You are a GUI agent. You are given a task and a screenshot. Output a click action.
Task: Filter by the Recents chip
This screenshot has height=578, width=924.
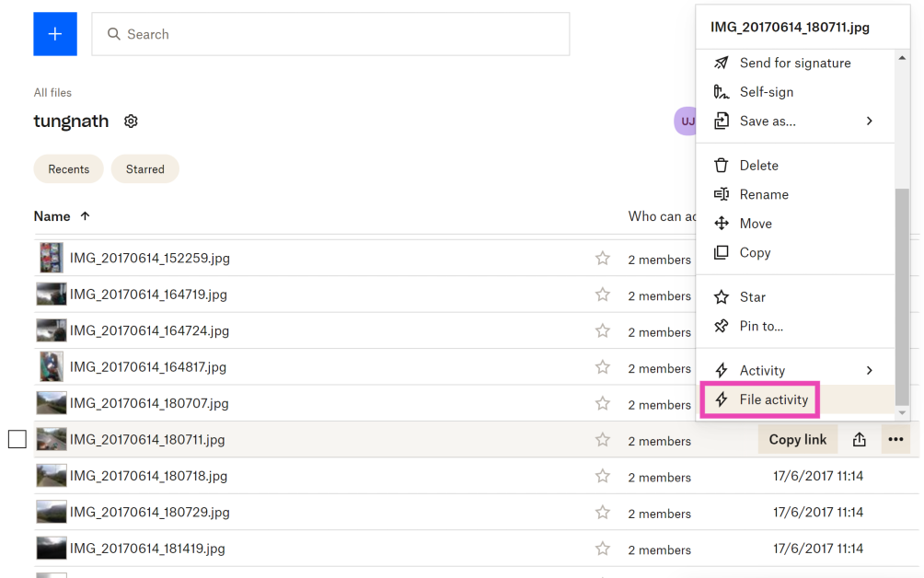tap(69, 169)
